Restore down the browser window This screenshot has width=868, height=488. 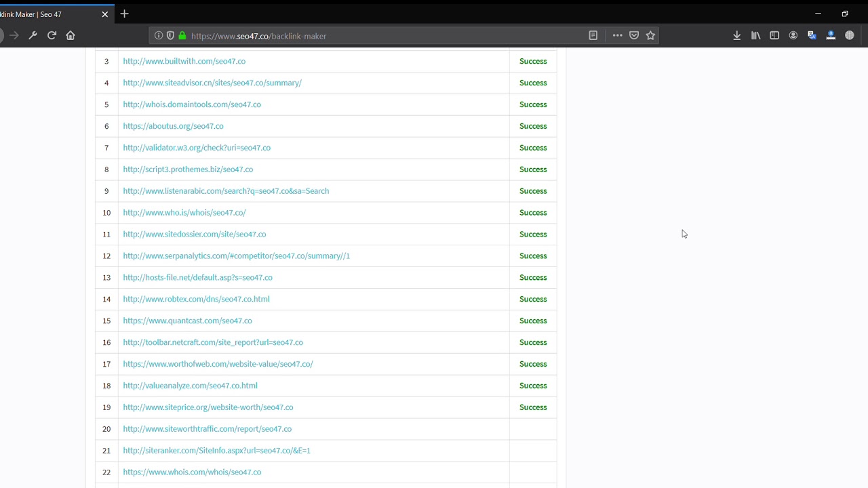[x=845, y=14]
